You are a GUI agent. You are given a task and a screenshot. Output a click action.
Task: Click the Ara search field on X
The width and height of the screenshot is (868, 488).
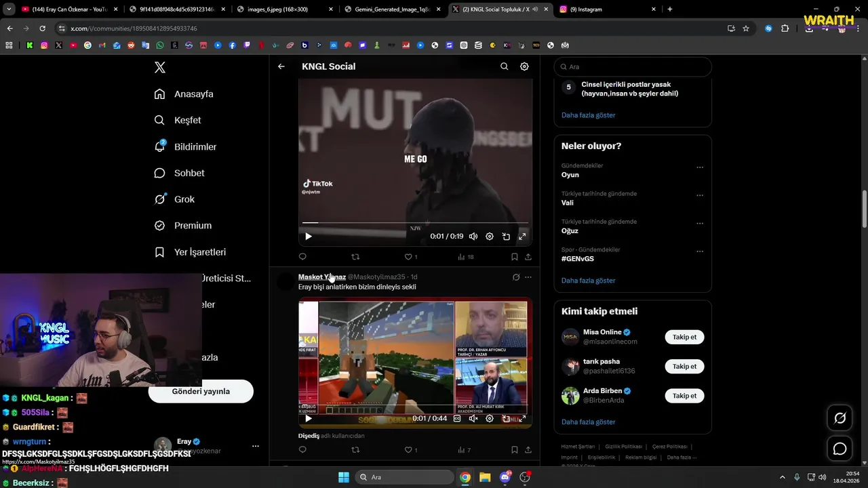[x=633, y=67]
